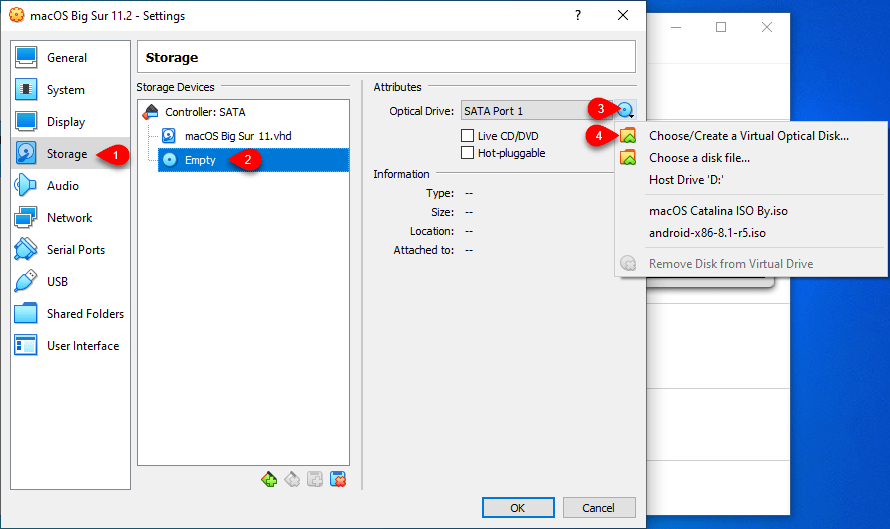Select the Empty optical drive entry
This screenshot has height=529, width=890.
(x=253, y=159)
